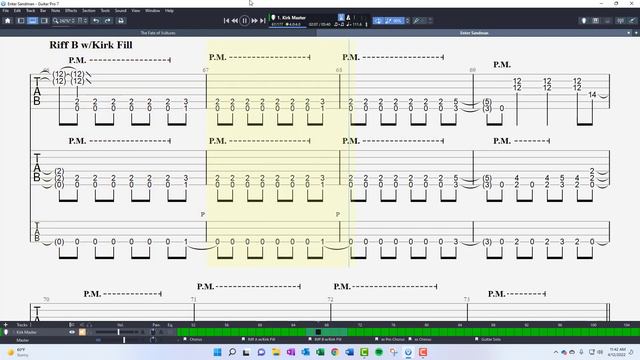Rewind to the previous bar
640x360 pixels.
[235, 20]
